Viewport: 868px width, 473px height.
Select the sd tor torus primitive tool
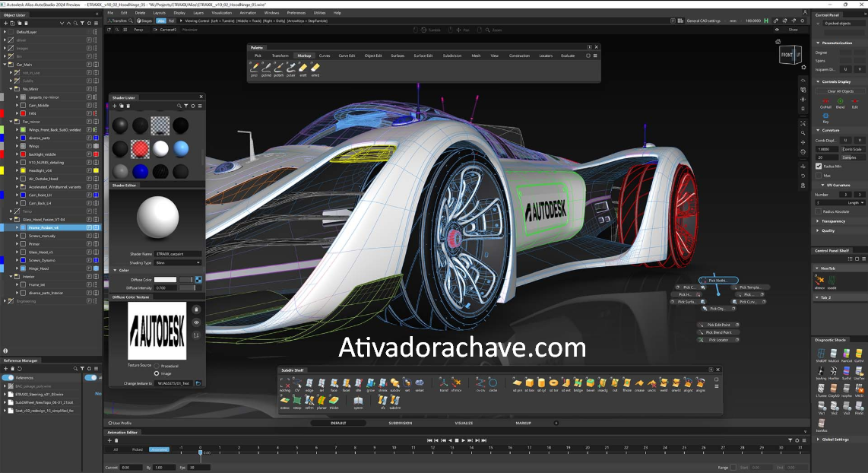pos(553,384)
